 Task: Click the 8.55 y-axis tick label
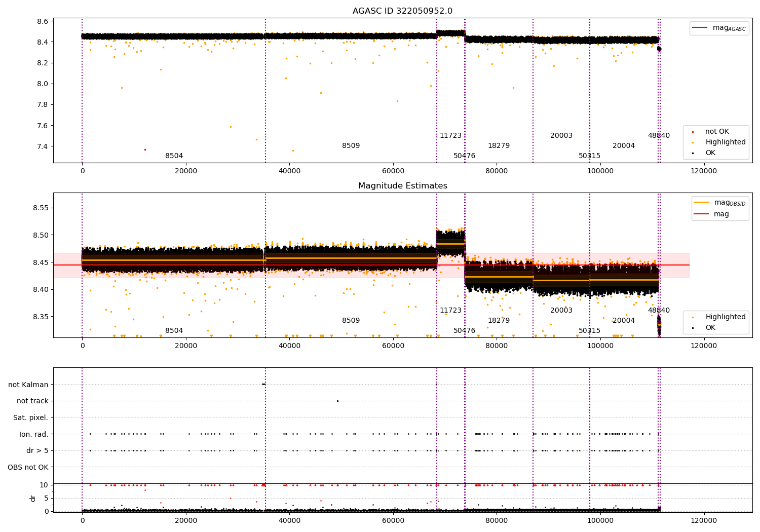[x=41, y=208]
